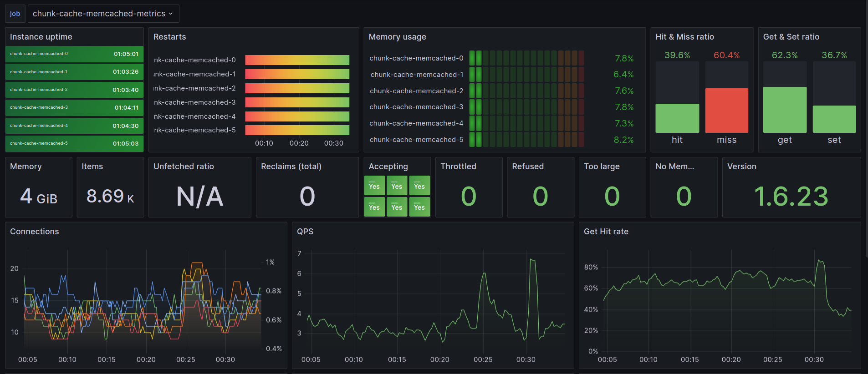Click the Restarts gradient bar for memcached-3
The width and height of the screenshot is (868, 374).
297,102
